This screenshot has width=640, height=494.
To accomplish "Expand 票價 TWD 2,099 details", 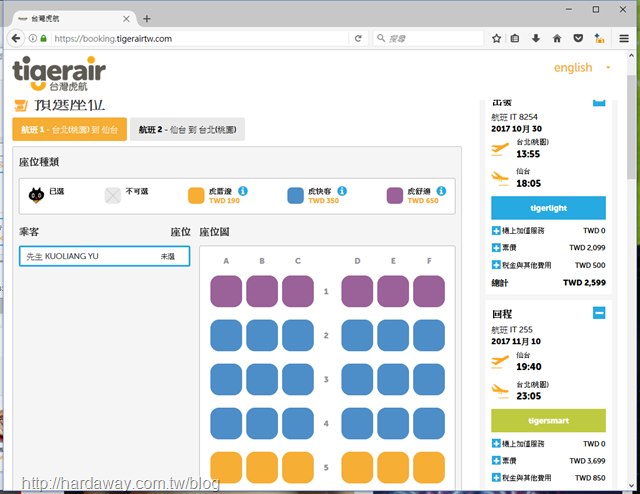I will [x=496, y=247].
